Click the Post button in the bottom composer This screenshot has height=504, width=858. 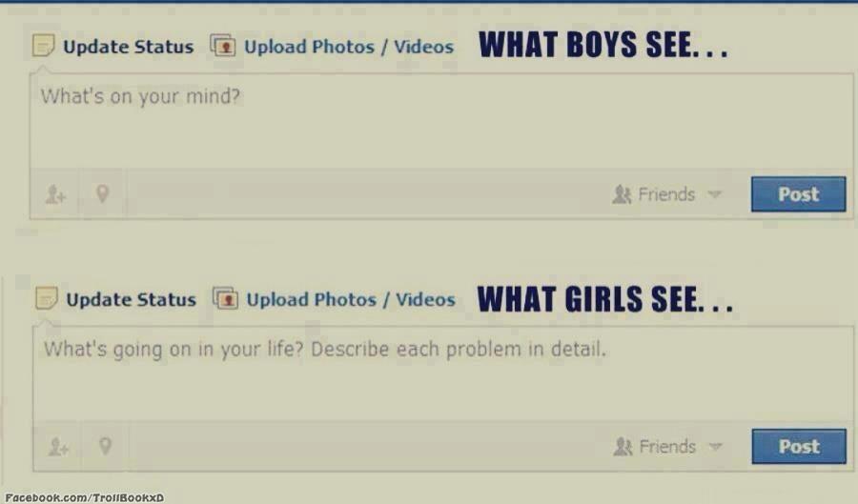[799, 447]
